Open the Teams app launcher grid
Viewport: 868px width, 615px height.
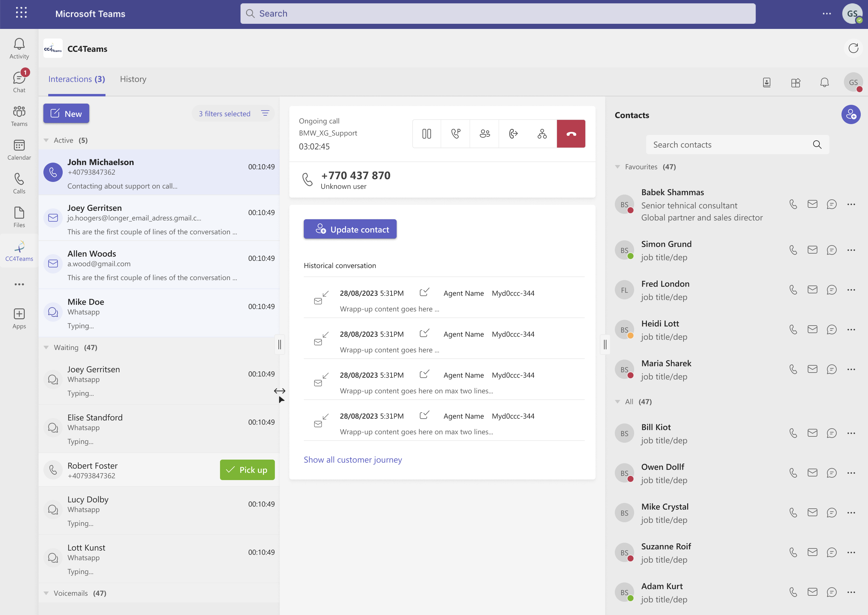pos(21,12)
